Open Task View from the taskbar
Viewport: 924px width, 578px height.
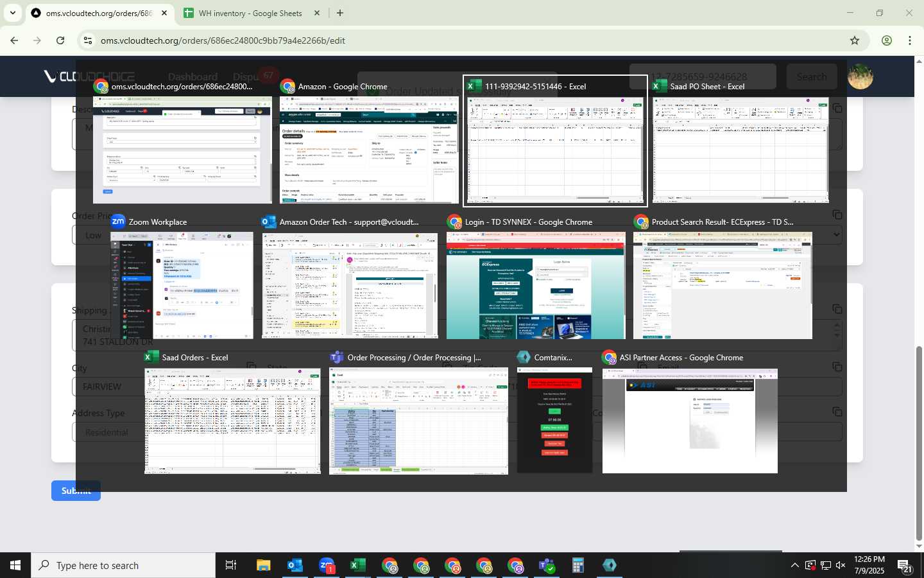click(x=231, y=565)
